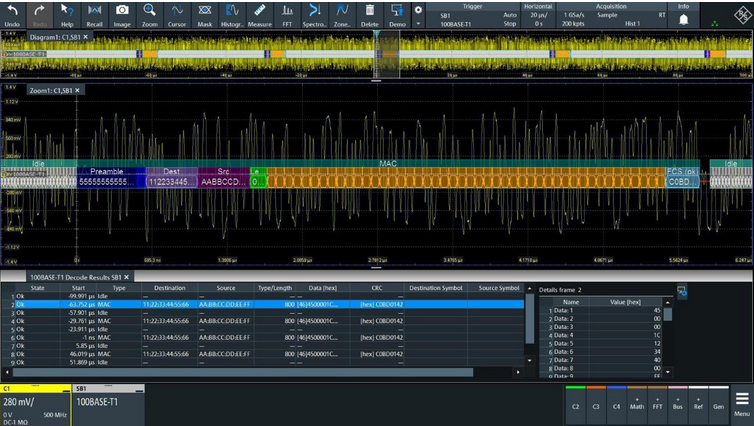Open the SB1 100BASE-T1 bus box

109,405
